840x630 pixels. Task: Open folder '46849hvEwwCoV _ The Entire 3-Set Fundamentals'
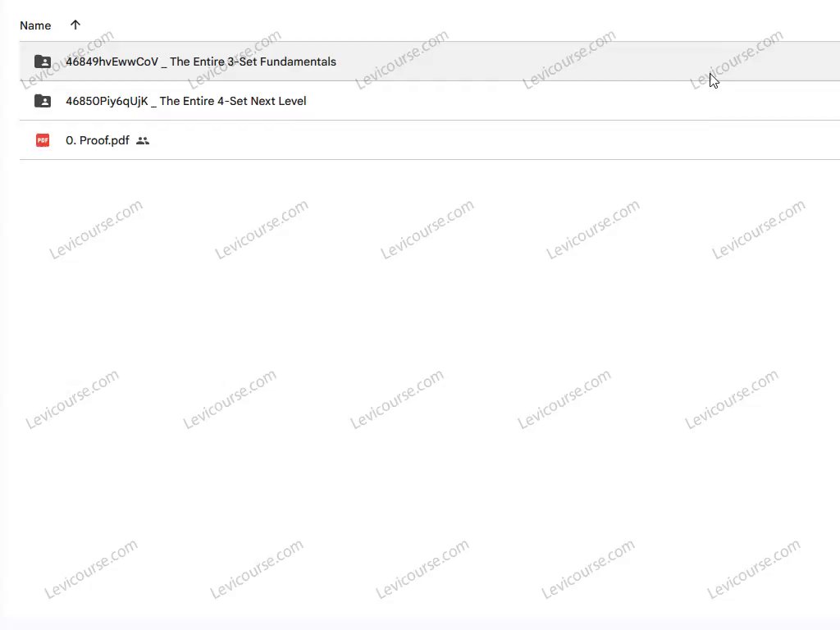click(201, 62)
